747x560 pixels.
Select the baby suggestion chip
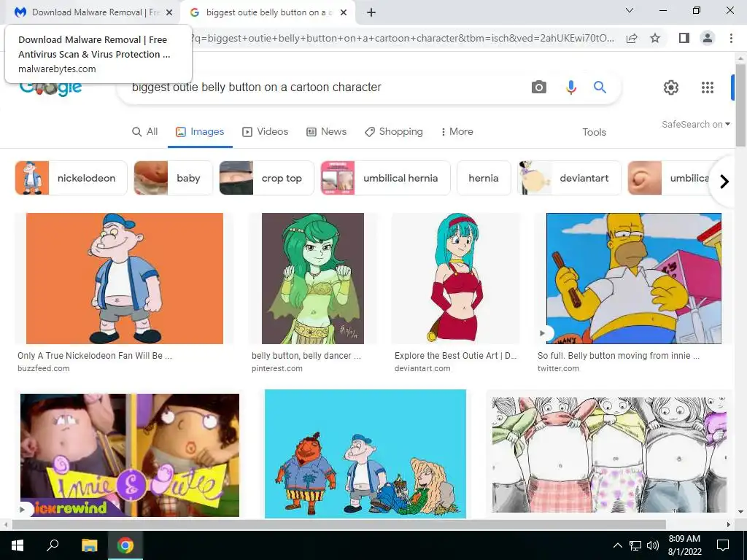click(x=174, y=178)
